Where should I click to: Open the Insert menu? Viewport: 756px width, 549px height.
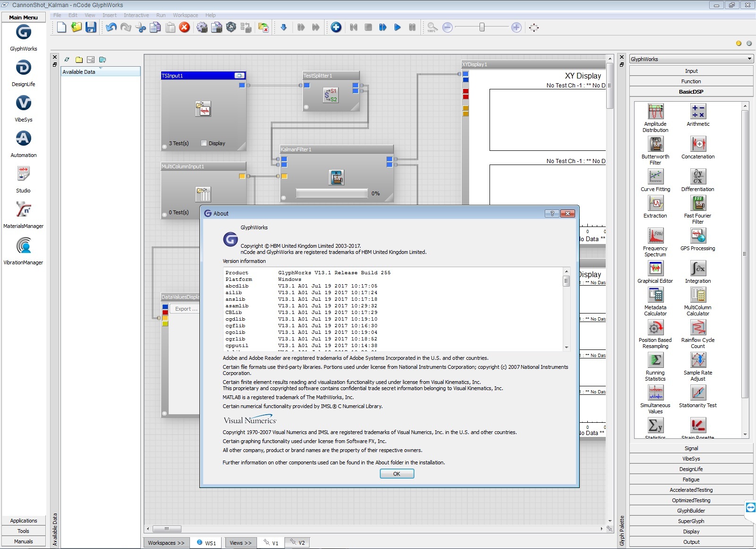coord(109,15)
